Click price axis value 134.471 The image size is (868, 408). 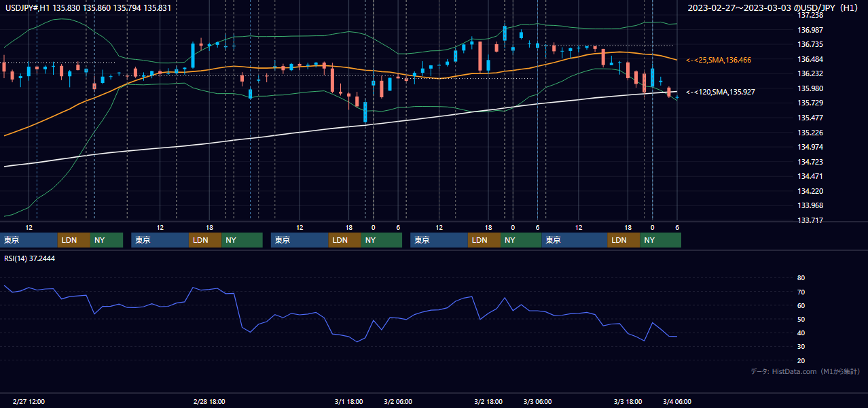click(x=810, y=176)
